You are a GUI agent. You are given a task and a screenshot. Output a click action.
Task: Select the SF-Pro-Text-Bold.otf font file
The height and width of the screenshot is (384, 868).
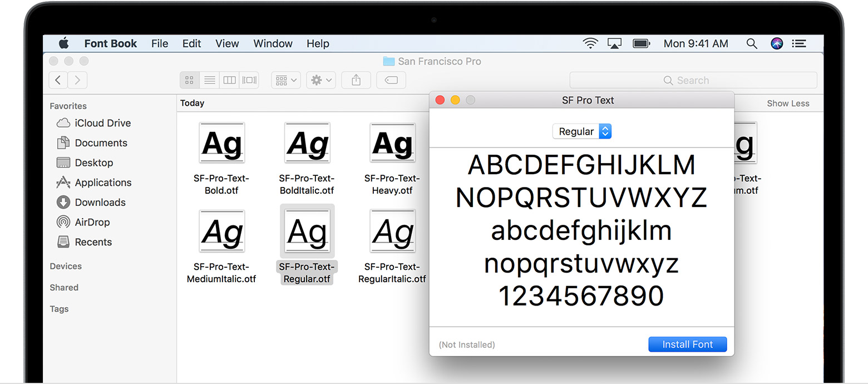[x=221, y=143]
